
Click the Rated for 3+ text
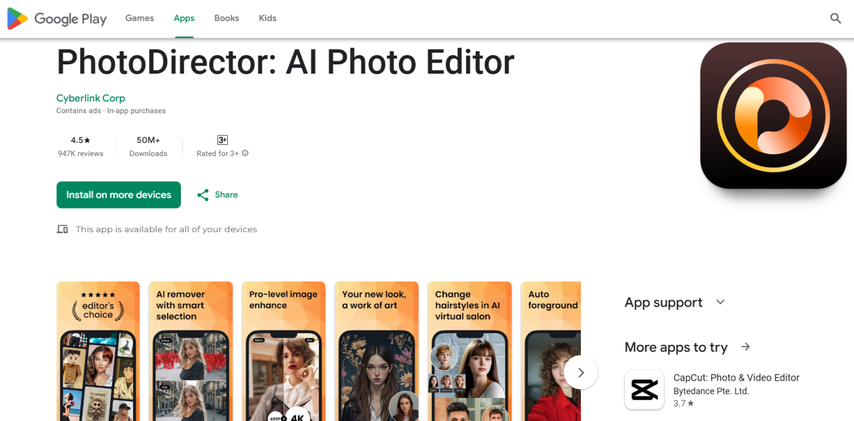[x=217, y=154]
